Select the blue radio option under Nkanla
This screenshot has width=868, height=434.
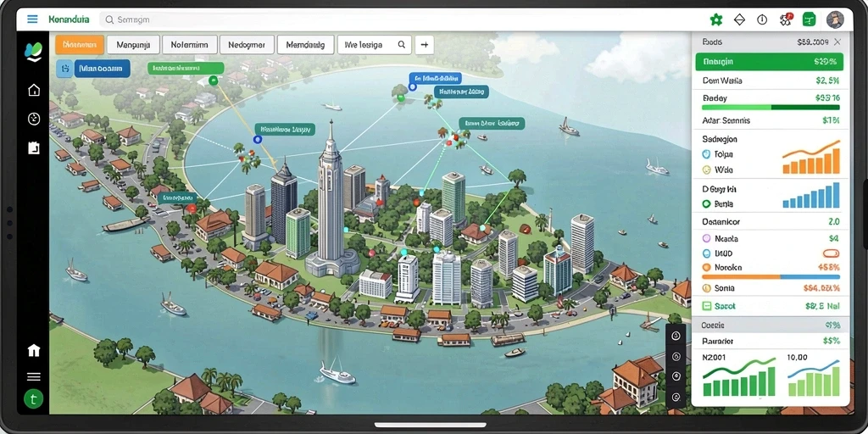[x=706, y=253]
